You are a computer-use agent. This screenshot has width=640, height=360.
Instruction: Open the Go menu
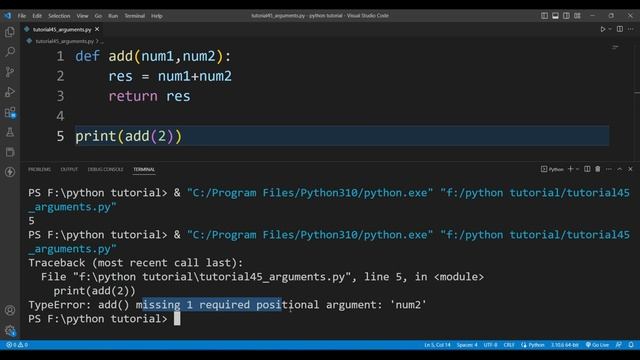98,16
